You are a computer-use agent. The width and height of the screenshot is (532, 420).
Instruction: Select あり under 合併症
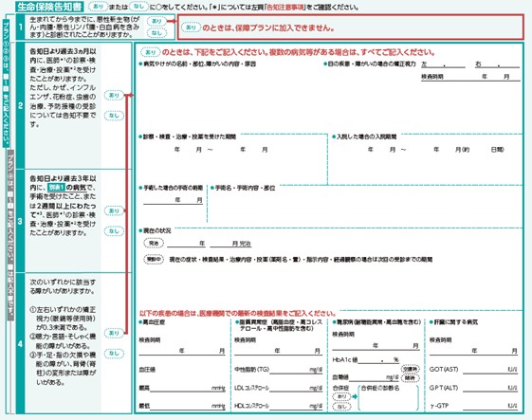341,396
